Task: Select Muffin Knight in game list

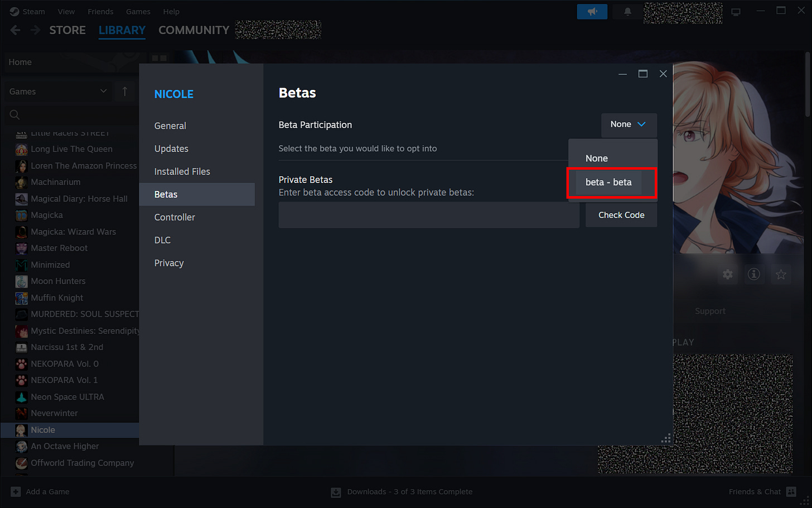Action: click(57, 298)
